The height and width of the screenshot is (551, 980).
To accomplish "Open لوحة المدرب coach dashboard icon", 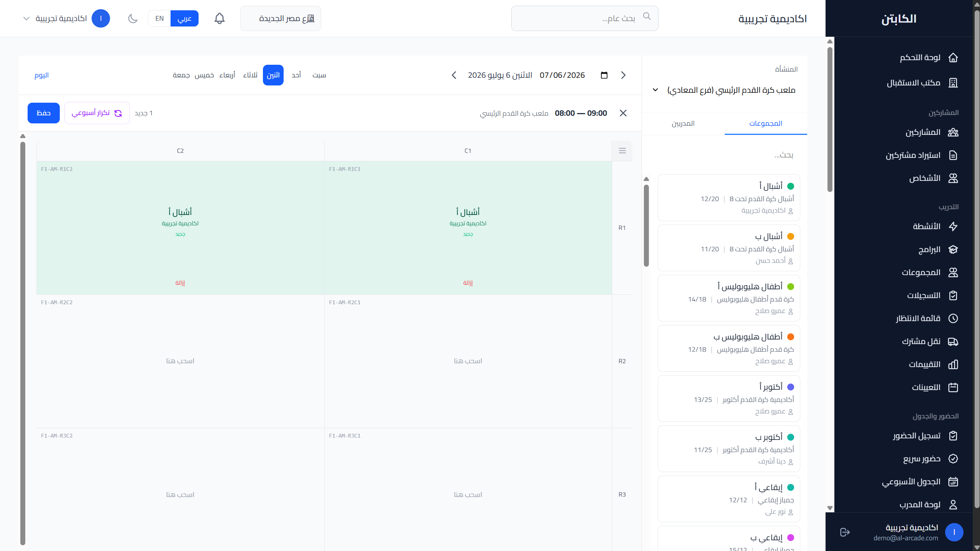I will pyautogui.click(x=953, y=505).
